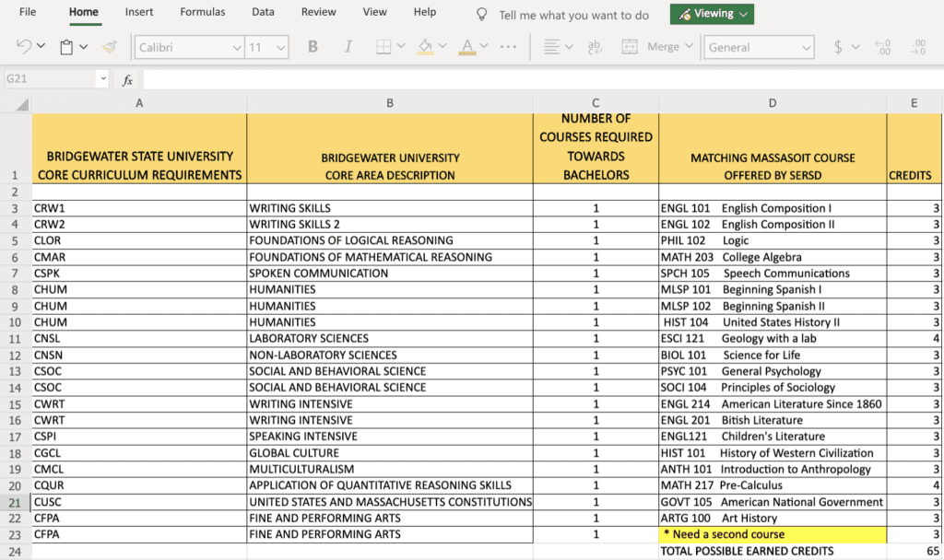Select column A header

(x=139, y=103)
